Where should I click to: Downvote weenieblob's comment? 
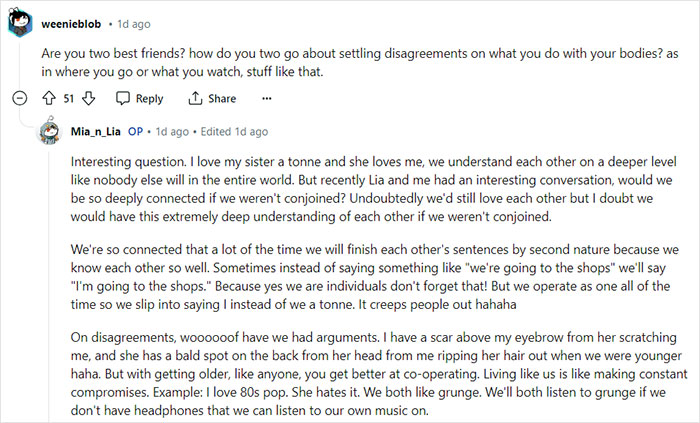click(x=88, y=98)
